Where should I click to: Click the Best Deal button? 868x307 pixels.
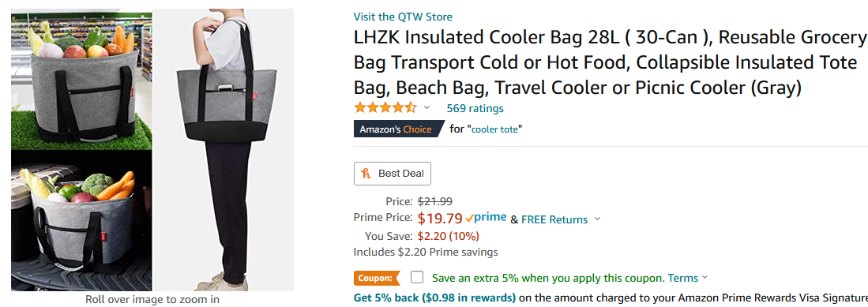(393, 173)
